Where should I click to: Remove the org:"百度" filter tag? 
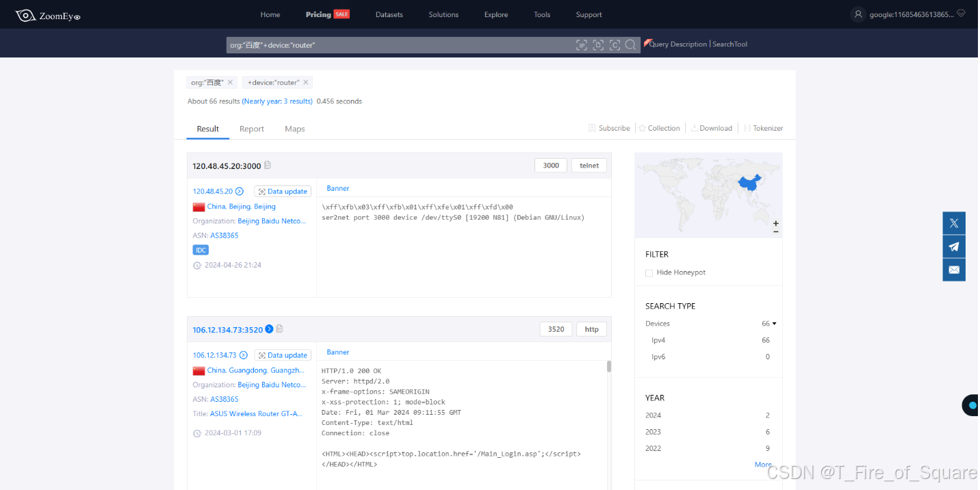click(x=230, y=82)
